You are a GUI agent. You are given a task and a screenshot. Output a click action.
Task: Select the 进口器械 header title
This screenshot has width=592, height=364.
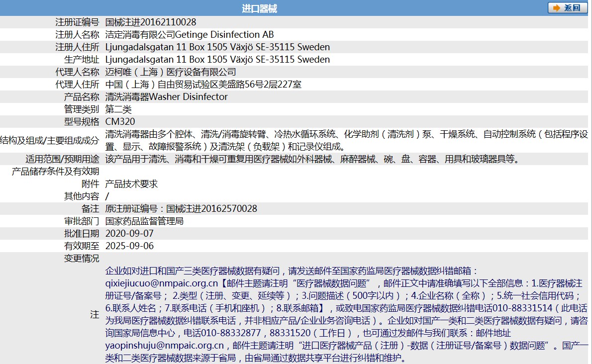[259, 8]
